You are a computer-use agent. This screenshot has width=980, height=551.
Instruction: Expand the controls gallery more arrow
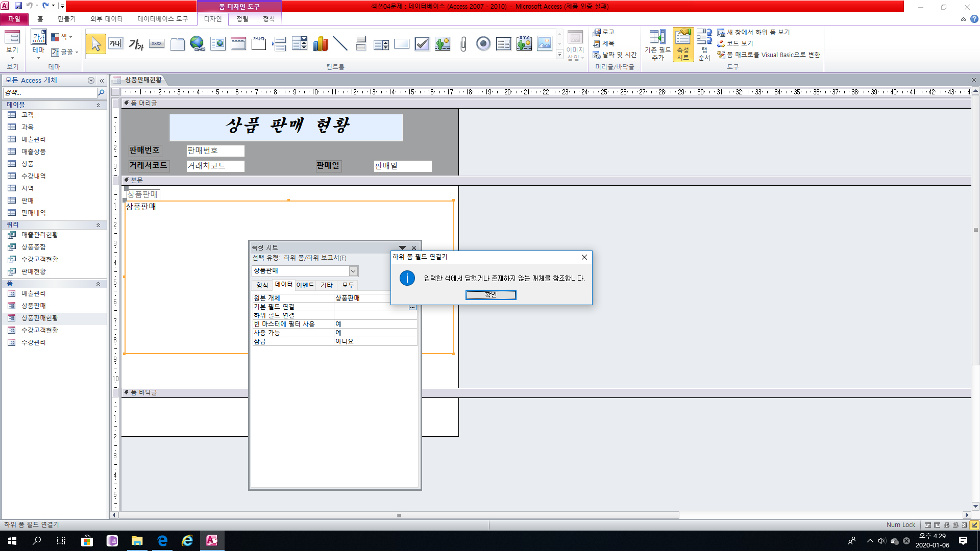click(x=560, y=54)
